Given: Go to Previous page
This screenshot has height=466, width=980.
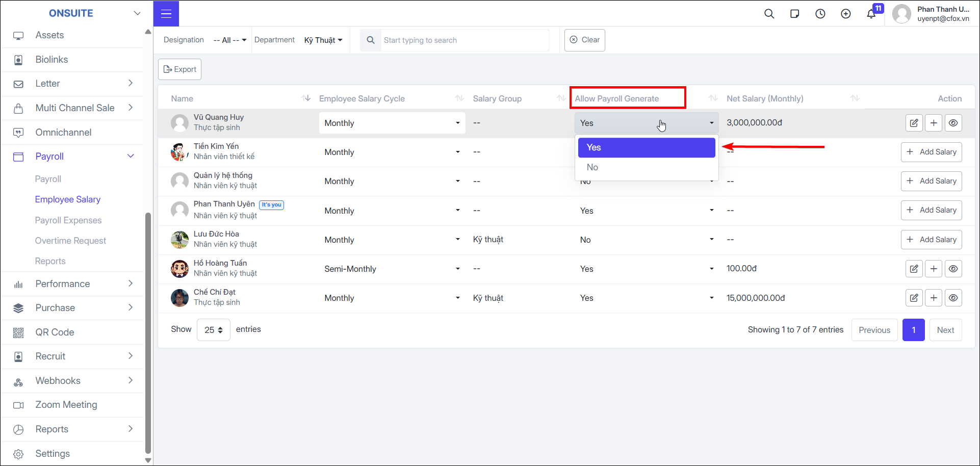Looking at the screenshot, I should (874, 330).
